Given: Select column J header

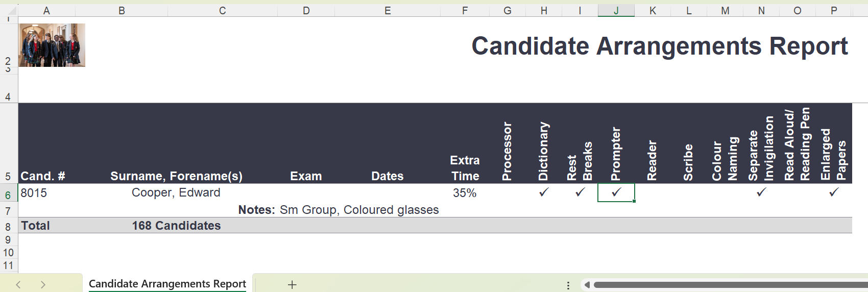Looking at the screenshot, I should click(x=616, y=11).
